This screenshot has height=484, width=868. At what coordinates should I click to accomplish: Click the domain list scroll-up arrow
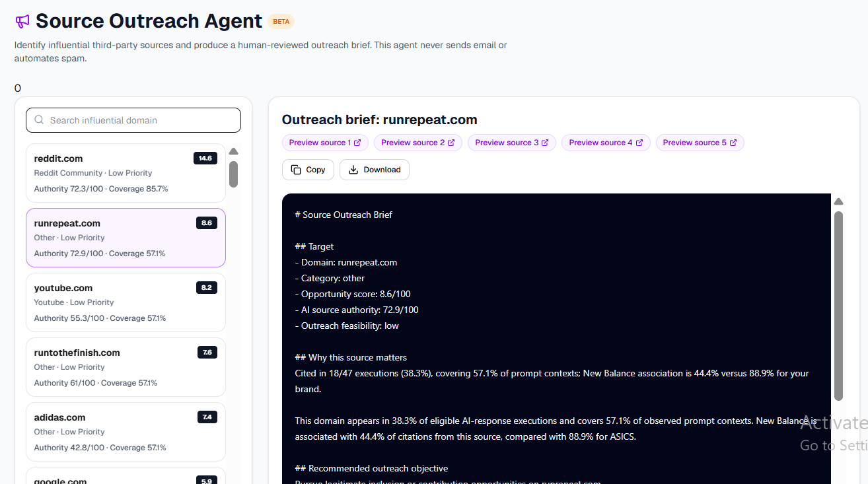tap(233, 151)
